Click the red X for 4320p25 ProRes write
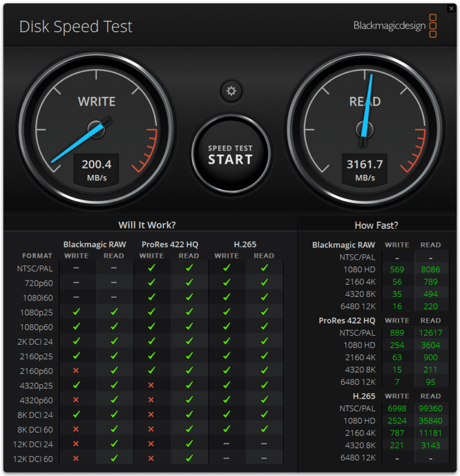 coord(151,385)
